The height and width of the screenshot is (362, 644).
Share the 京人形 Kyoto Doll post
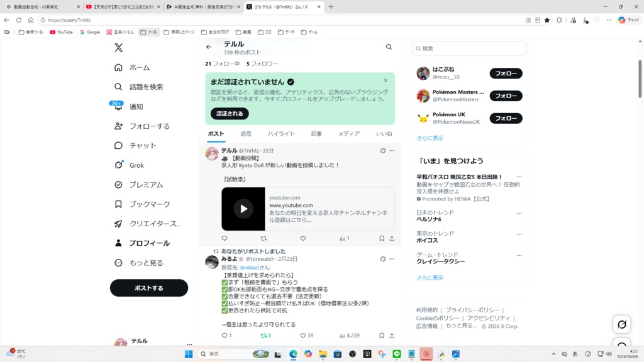click(392, 238)
